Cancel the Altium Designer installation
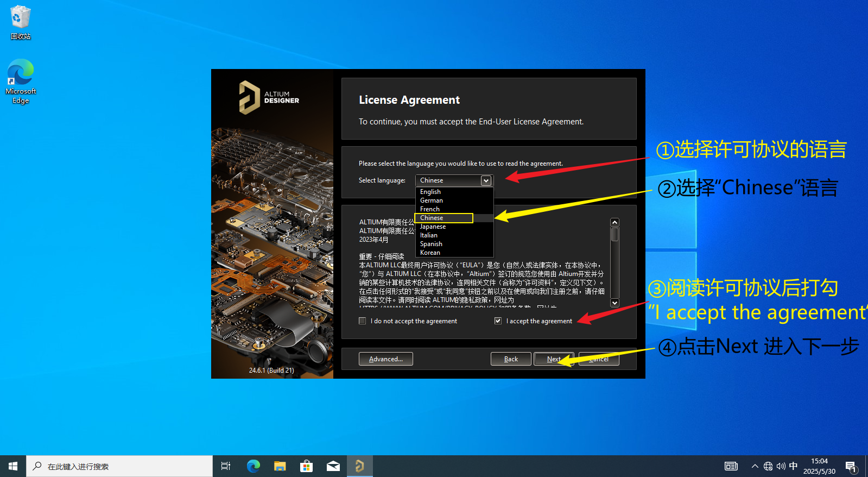The image size is (868, 477). tap(599, 359)
